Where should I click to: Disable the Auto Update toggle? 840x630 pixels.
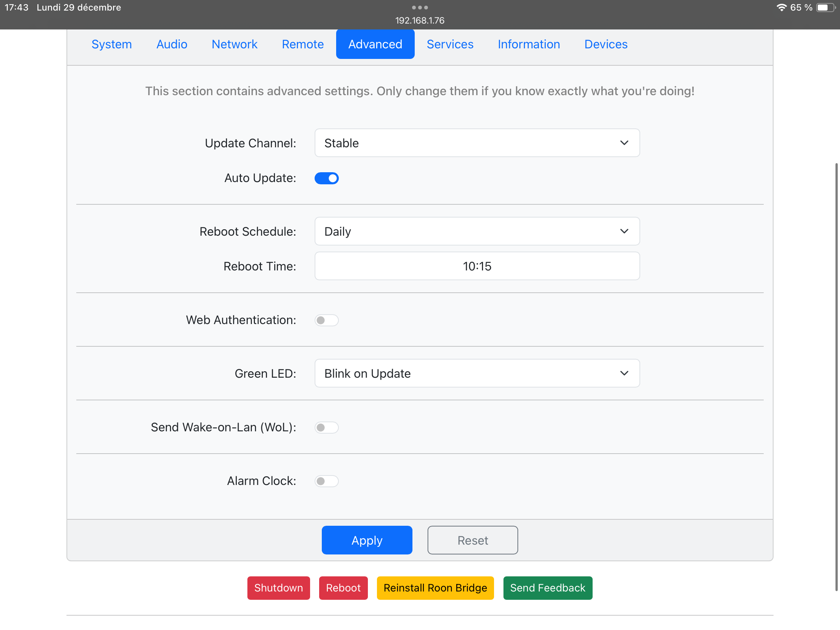click(x=326, y=178)
